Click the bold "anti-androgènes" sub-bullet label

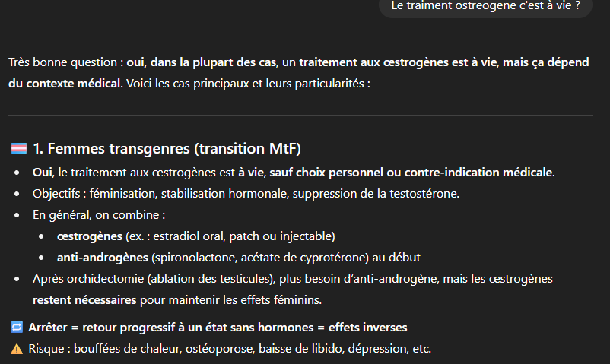103,258
